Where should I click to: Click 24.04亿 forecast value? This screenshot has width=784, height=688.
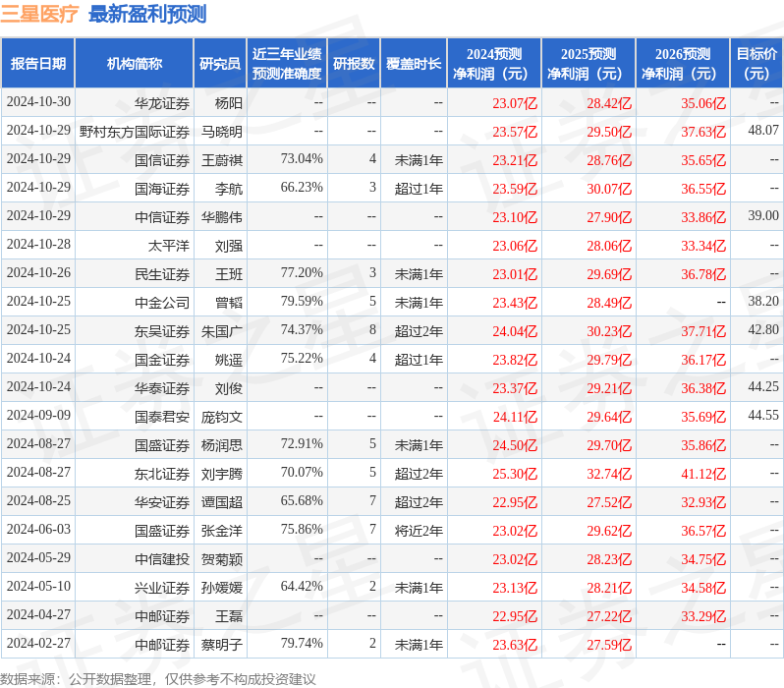point(515,331)
